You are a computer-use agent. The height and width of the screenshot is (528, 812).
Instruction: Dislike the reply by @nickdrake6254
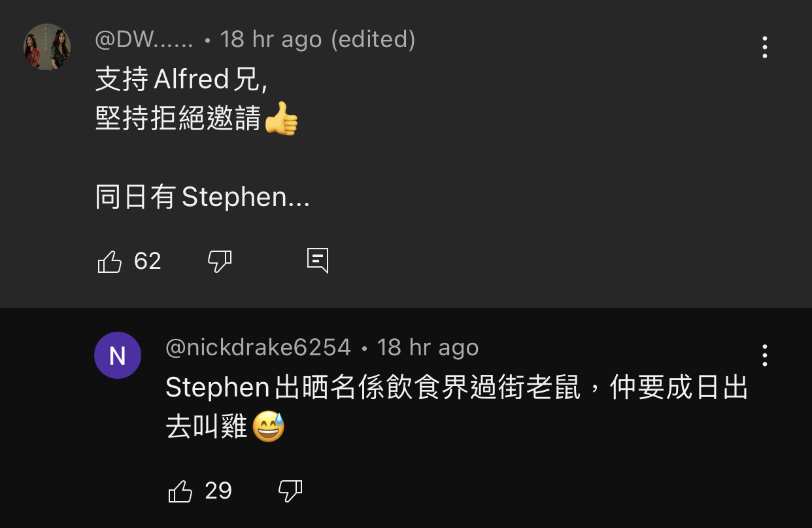pos(290,491)
